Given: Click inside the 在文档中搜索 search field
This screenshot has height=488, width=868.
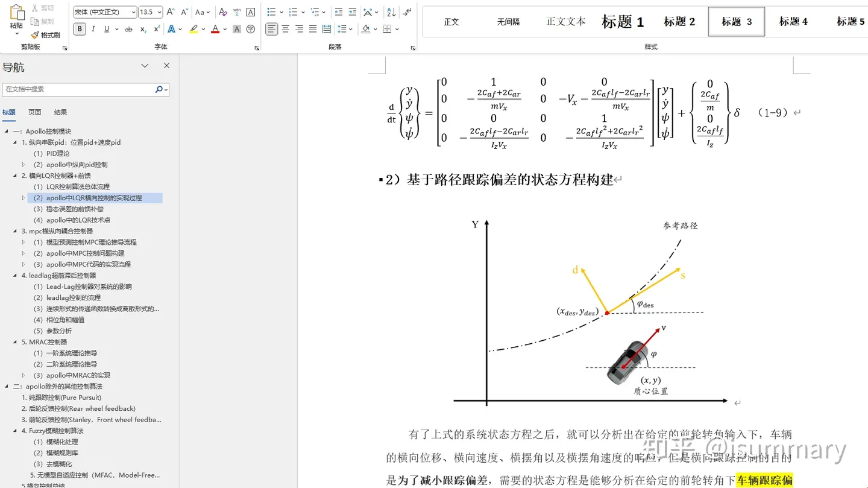Looking at the screenshot, I should (x=78, y=89).
